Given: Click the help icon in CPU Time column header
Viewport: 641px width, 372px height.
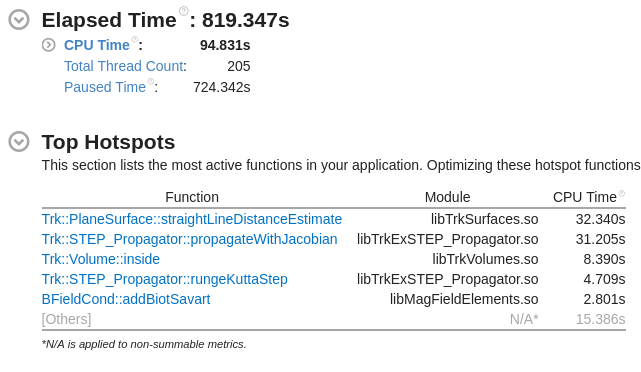Looking at the screenshot, I should tap(622, 193).
